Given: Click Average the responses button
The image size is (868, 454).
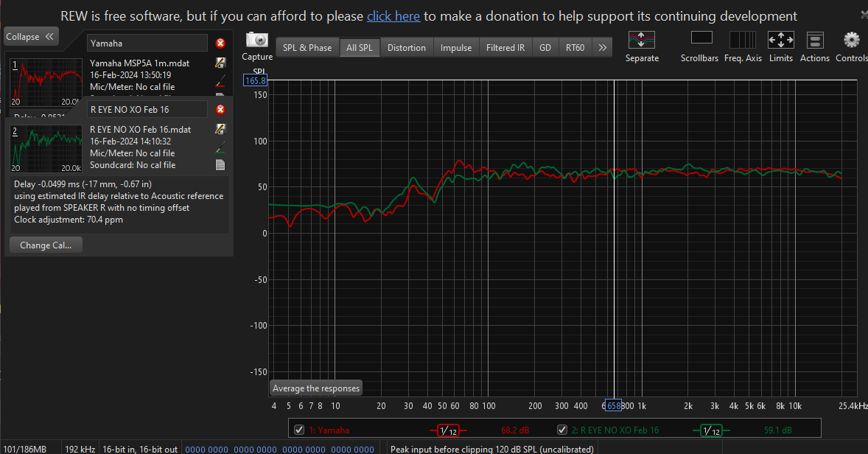Looking at the screenshot, I should click(x=316, y=388).
